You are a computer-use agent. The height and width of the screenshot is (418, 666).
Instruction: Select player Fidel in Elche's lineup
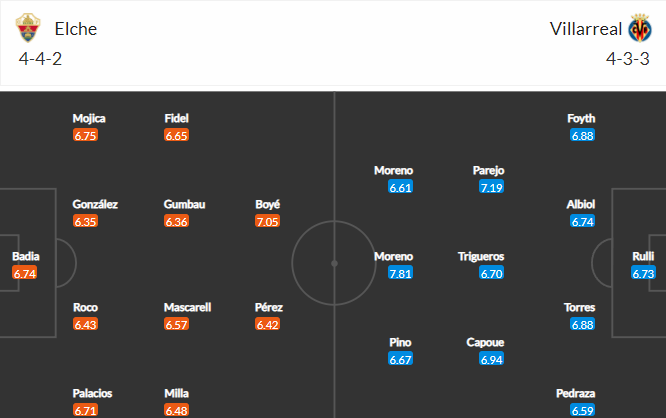[x=177, y=118]
